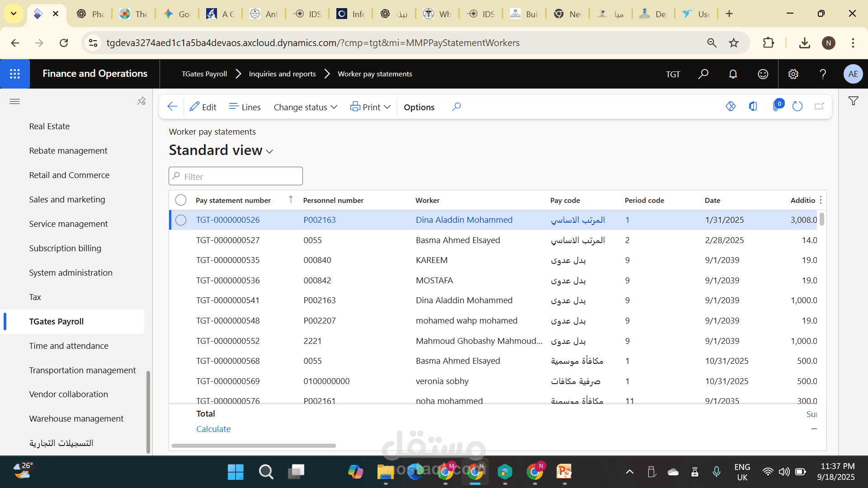Collapse the navigation pane hamburger icon

[14, 101]
